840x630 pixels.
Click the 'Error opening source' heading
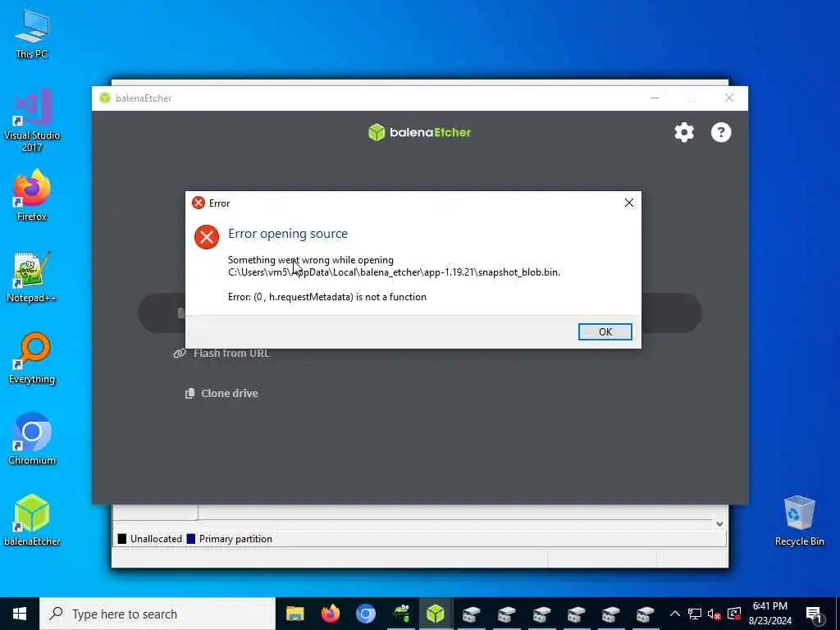point(288,234)
